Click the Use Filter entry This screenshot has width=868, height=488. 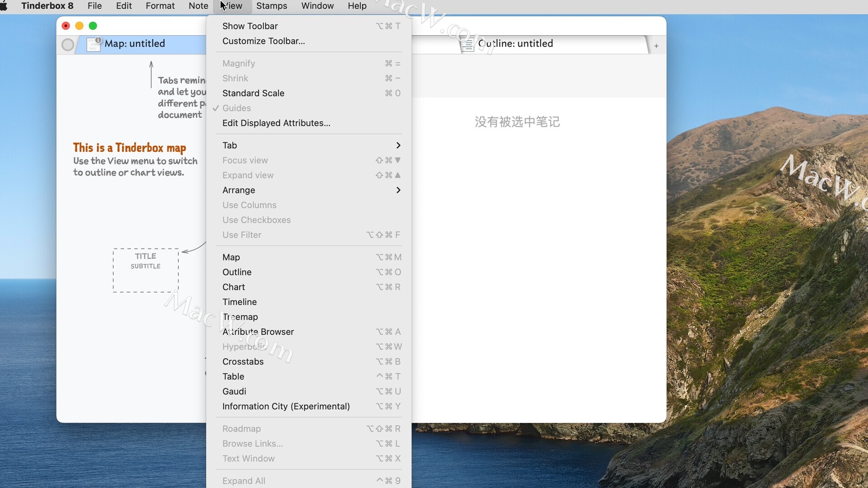(x=309, y=235)
